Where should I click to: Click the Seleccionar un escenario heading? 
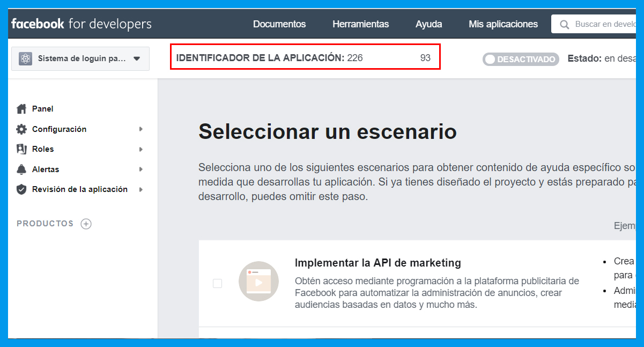coord(328,131)
